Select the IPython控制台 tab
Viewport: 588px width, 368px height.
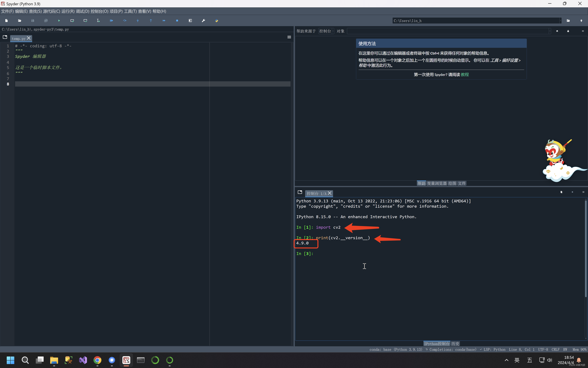click(437, 343)
